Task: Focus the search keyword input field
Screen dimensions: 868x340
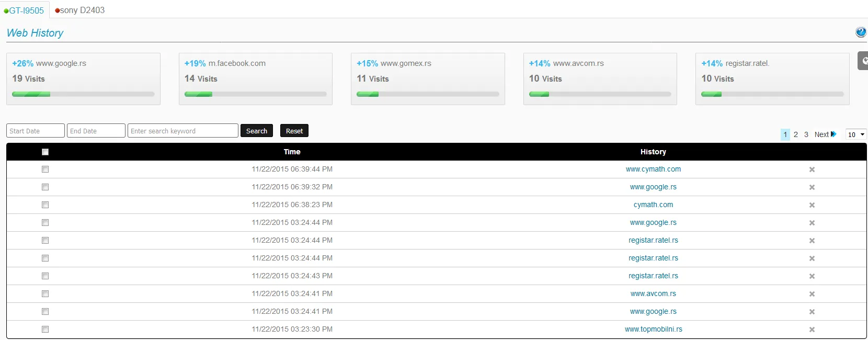Action: [x=182, y=131]
